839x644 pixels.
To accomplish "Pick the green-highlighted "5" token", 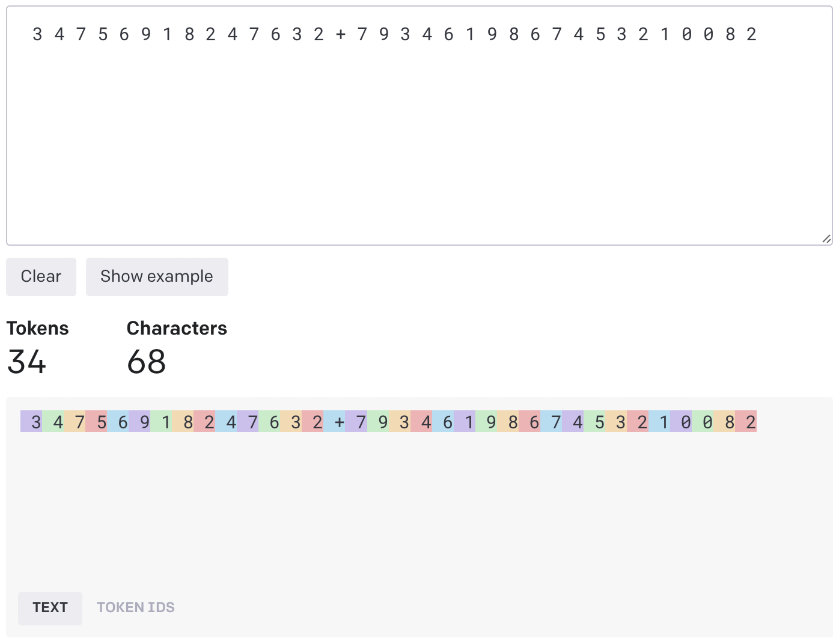I will [595, 422].
